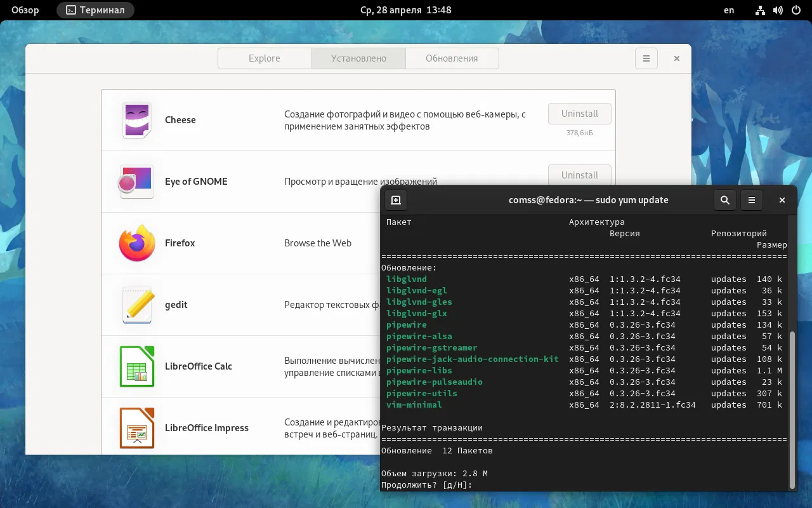
Task: Click the volume speaker icon in top bar
Action: (778, 10)
